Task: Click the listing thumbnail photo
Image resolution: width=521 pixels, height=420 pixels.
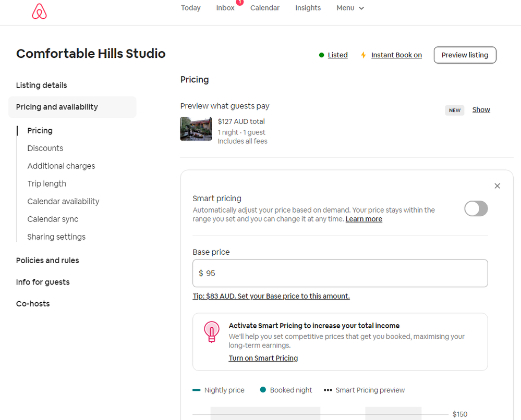Action: tap(196, 129)
